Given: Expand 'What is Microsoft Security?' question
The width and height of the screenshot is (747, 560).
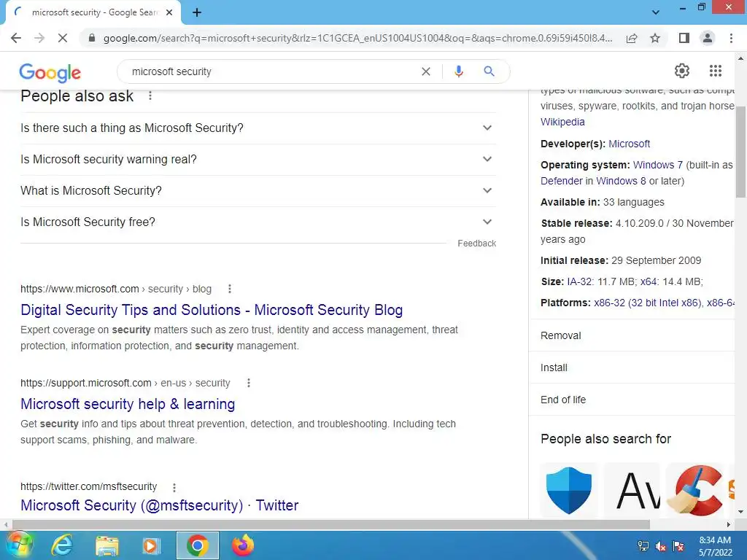Looking at the screenshot, I should point(258,191).
